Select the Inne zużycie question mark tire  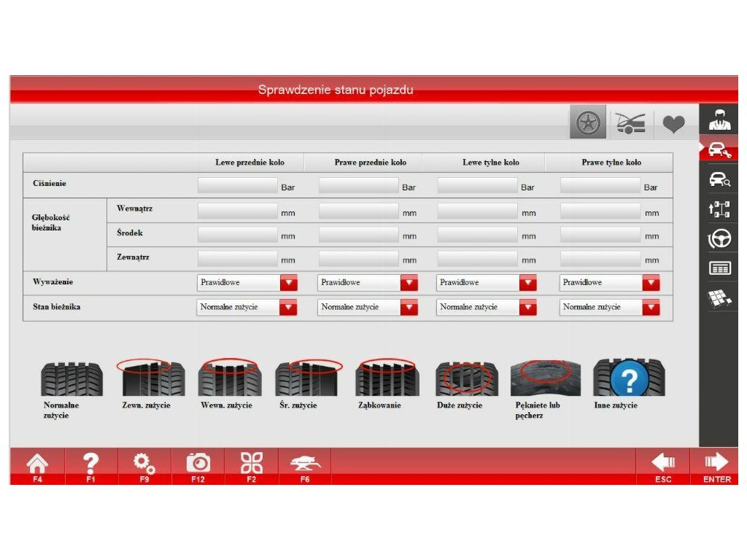click(x=629, y=378)
